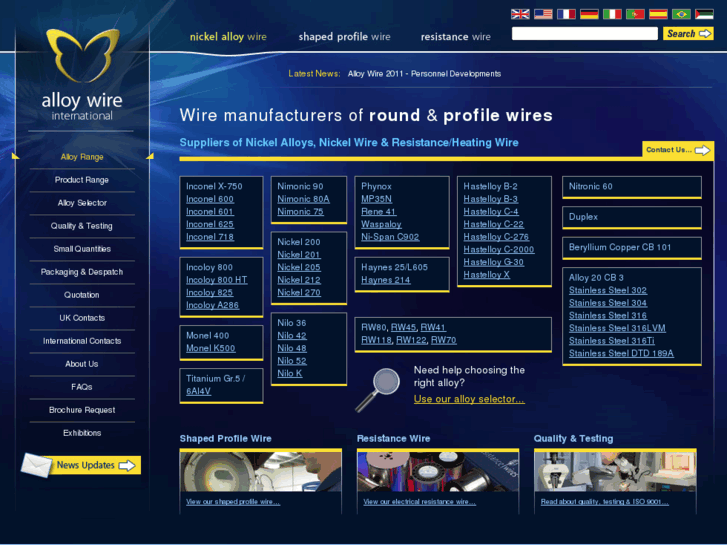This screenshot has width=727, height=545.
Task: Click the Nitronic 60 box
Action: [631, 187]
